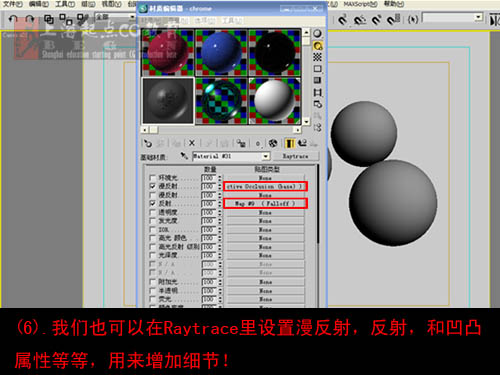
Task: Select the red sphere sample slot
Action: click(x=168, y=52)
